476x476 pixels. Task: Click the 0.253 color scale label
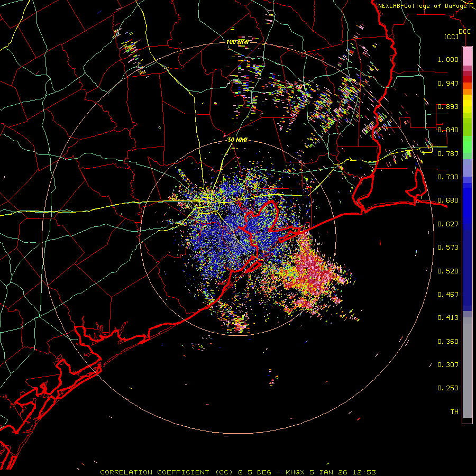448,388
